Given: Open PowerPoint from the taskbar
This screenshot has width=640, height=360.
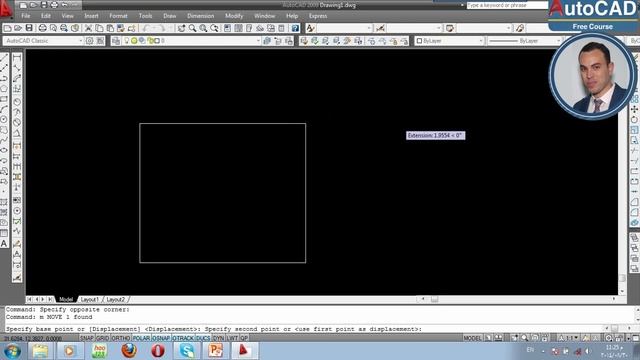Looking at the screenshot, I should click(216, 351).
